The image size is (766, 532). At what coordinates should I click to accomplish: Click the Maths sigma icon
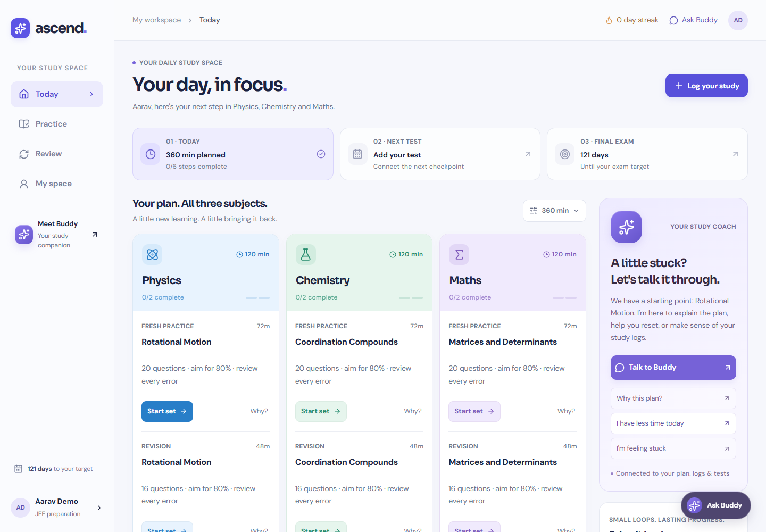point(459,254)
